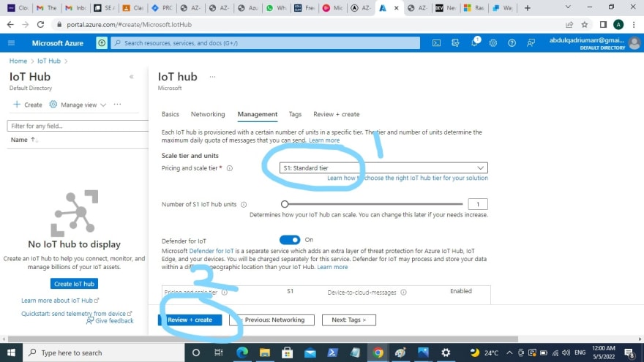Open Mail app from taskbar
The height and width of the screenshot is (362, 644).
coord(310,352)
